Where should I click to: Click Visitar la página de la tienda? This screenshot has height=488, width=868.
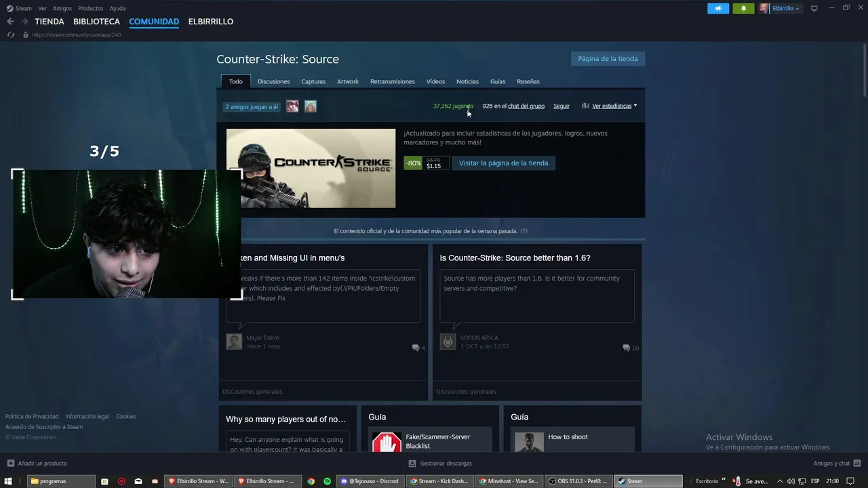[503, 163]
